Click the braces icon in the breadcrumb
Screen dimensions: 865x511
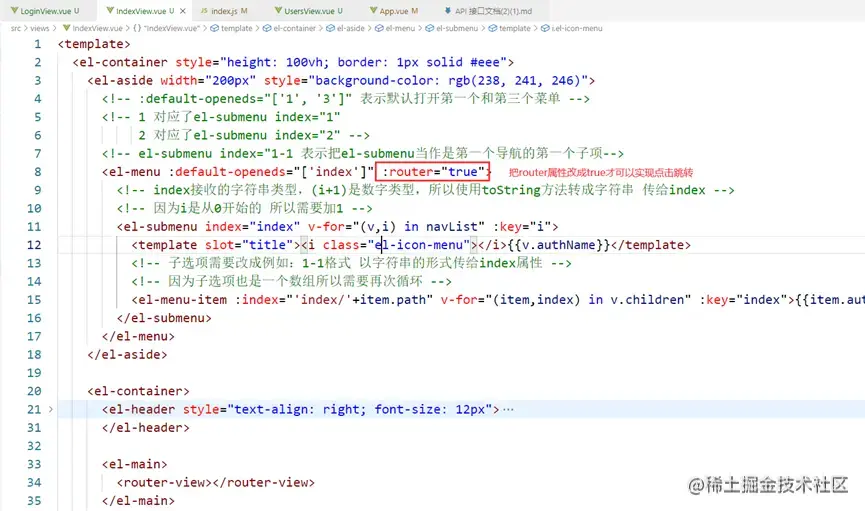(x=137, y=28)
